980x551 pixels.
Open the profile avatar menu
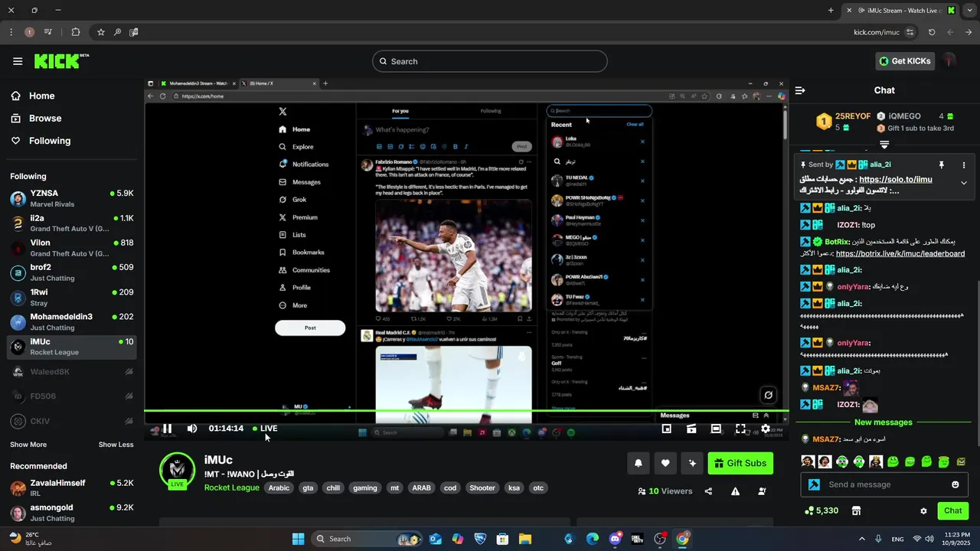tap(950, 61)
